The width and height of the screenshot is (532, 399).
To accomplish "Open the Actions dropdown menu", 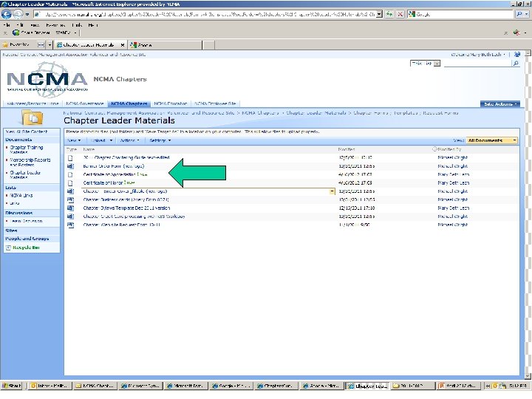I will tap(130, 140).
